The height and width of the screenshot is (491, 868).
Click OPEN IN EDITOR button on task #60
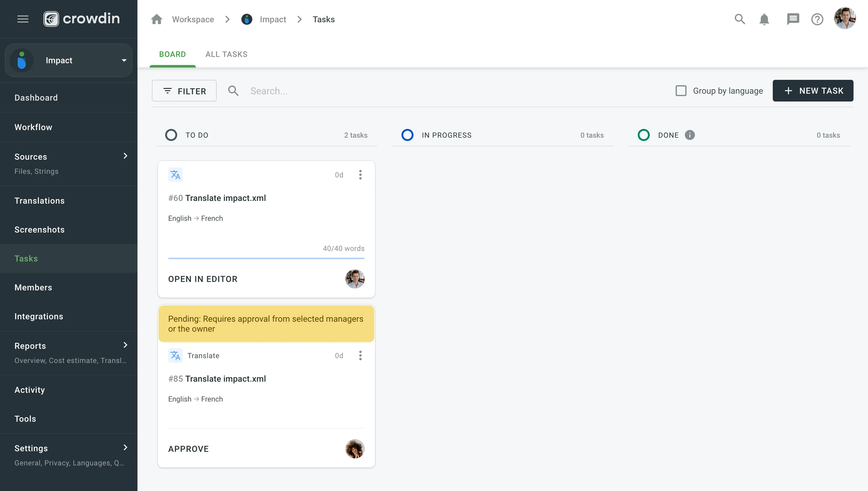pyautogui.click(x=203, y=279)
